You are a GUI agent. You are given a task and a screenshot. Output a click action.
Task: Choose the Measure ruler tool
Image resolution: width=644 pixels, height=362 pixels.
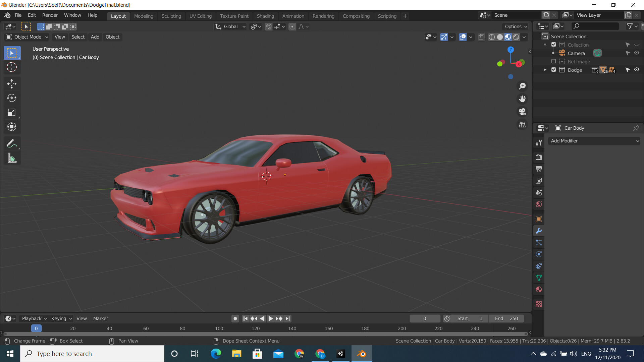click(x=12, y=158)
